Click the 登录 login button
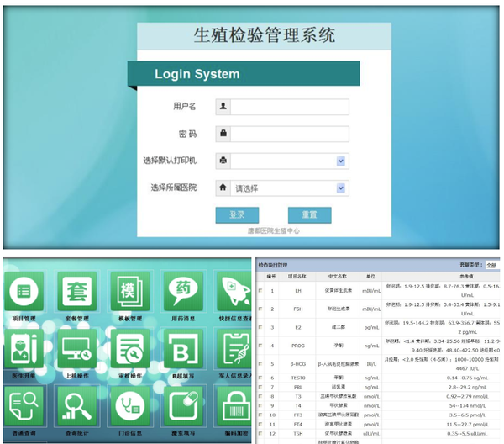The width and height of the screenshot is (504, 444). 237,214
